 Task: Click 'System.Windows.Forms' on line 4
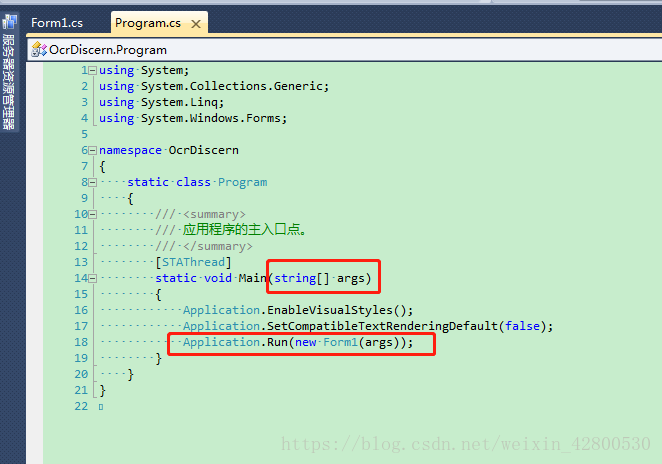pyautogui.click(x=211, y=118)
